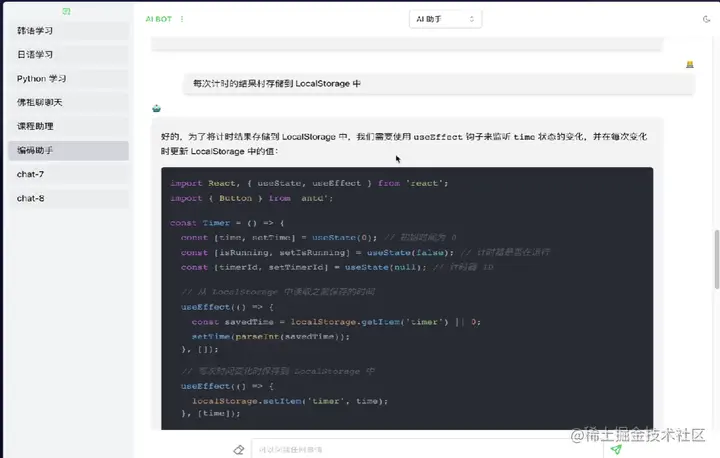Open the 佛祖聊聊天 conversation

[x=68, y=102]
